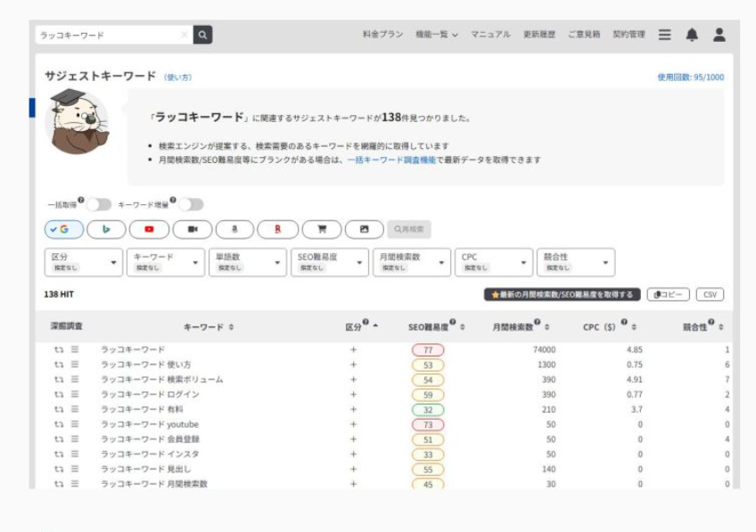Open the 月間検索数 filter dropdown
The height and width of the screenshot is (532, 756).
[x=412, y=263]
